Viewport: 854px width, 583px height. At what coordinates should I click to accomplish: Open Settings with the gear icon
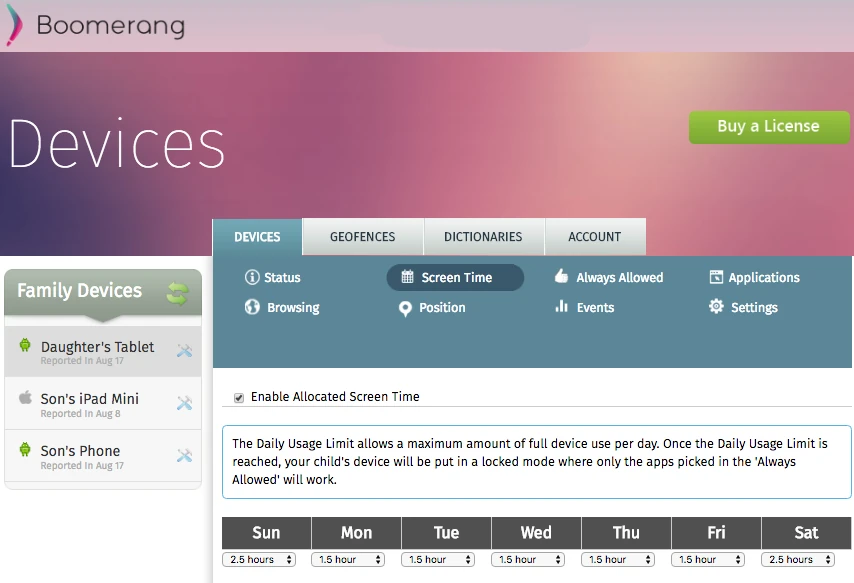[x=715, y=308]
